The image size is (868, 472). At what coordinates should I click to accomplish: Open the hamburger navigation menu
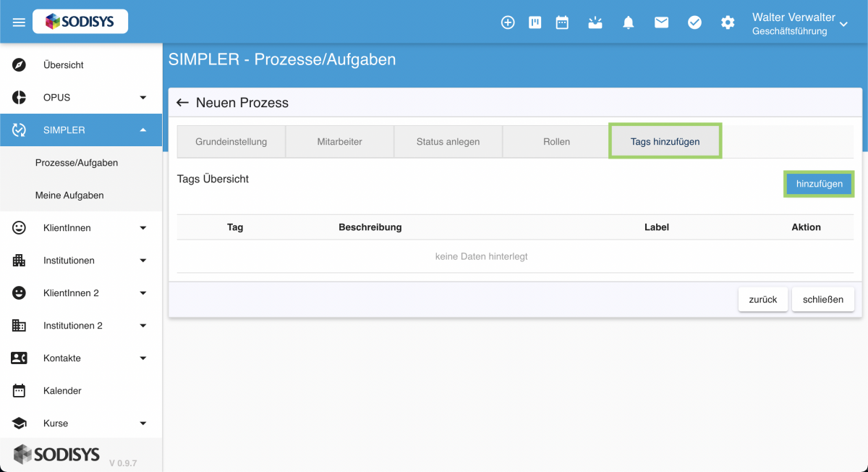[19, 22]
